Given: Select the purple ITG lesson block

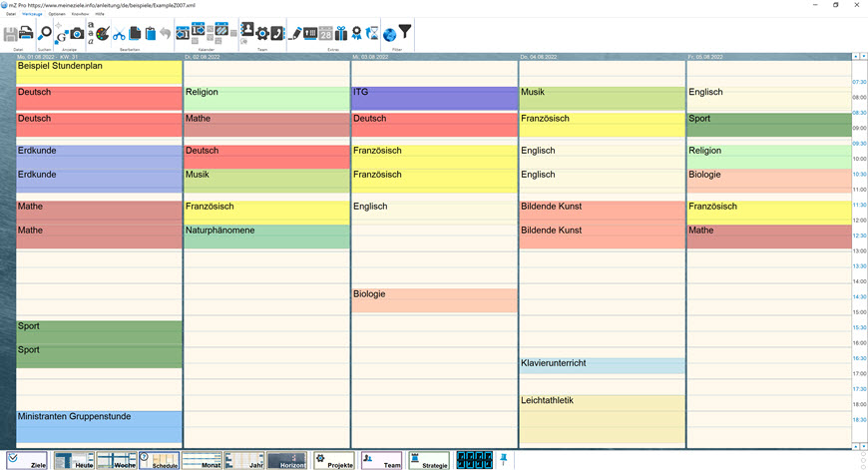Looking at the screenshot, I should tap(434, 98).
